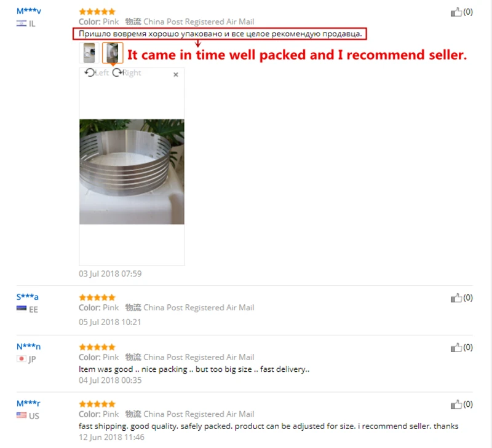
Task: Click the Russian review text box
Action: [x=220, y=34]
